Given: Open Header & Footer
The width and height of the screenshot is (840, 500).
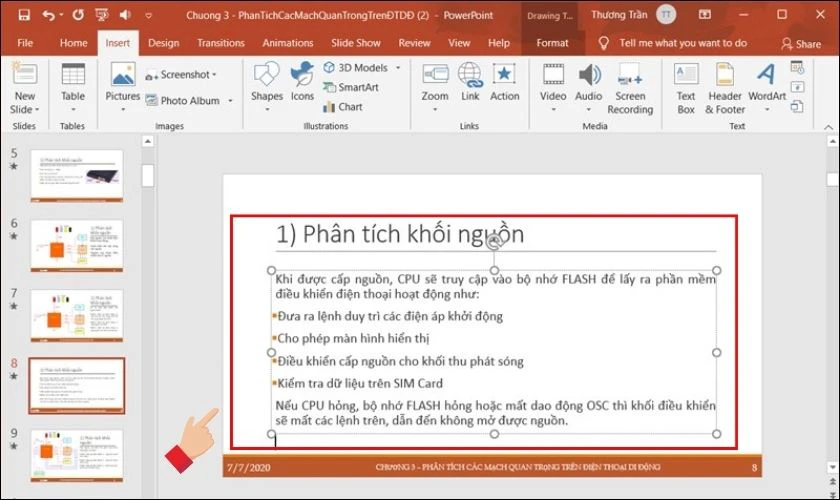Looking at the screenshot, I should click(725, 88).
